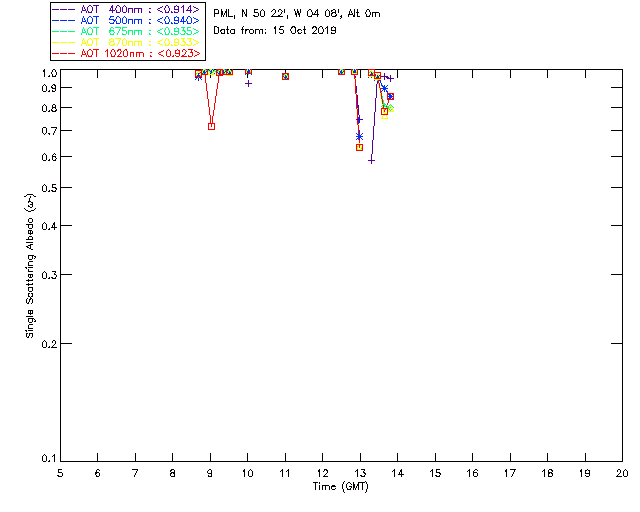Select the AOT 400nm legend entry
Image resolution: width=640 pixels, height=512 pixels.
point(127,9)
